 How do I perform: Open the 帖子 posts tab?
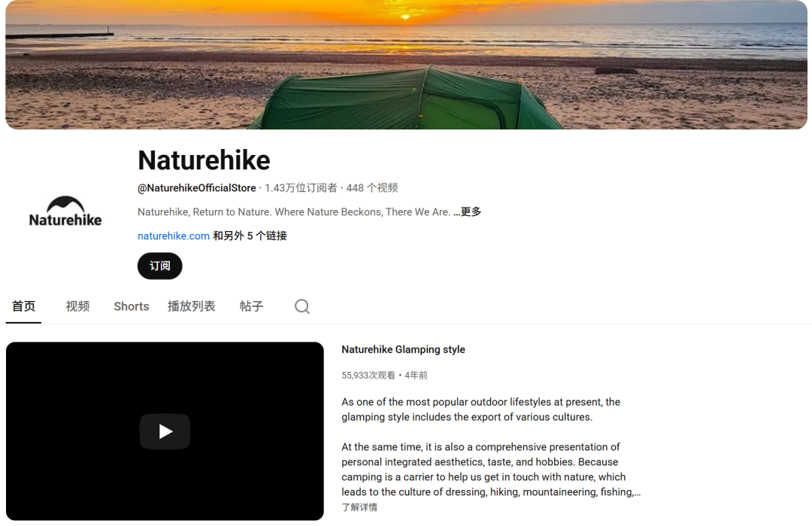(x=252, y=306)
